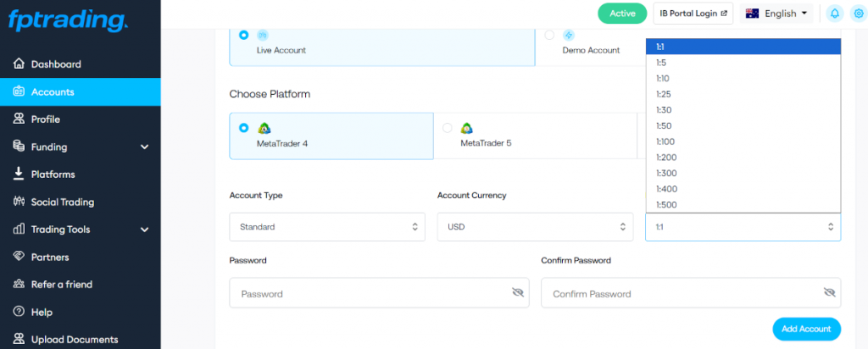Click the fptrading logo
The height and width of the screenshot is (349, 868).
tap(68, 20)
